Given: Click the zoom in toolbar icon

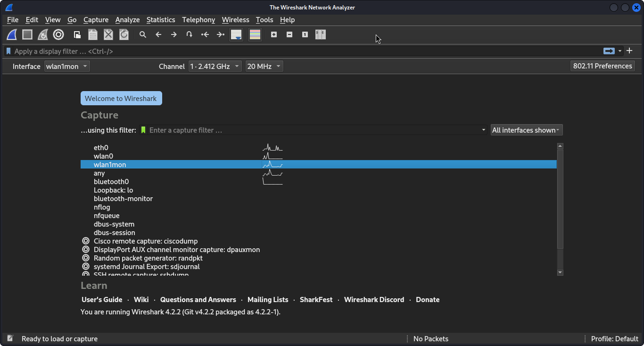Looking at the screenshot, I should (x=274, y=34).
